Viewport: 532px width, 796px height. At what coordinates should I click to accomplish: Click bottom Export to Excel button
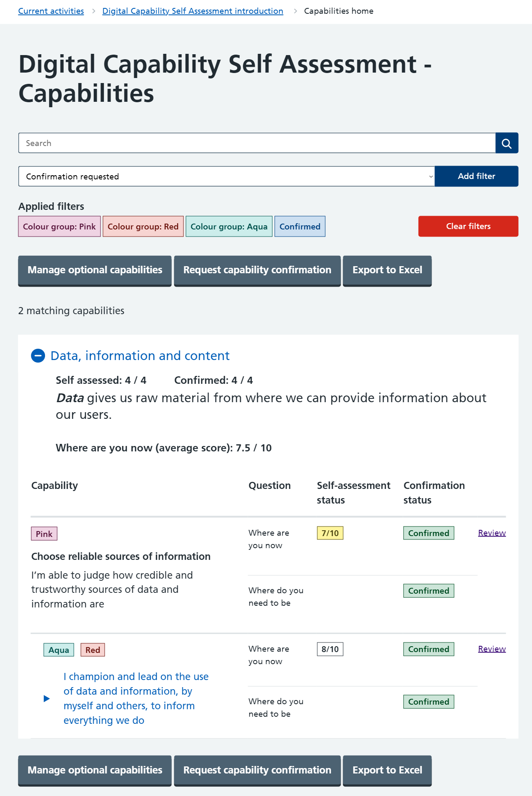387,770
